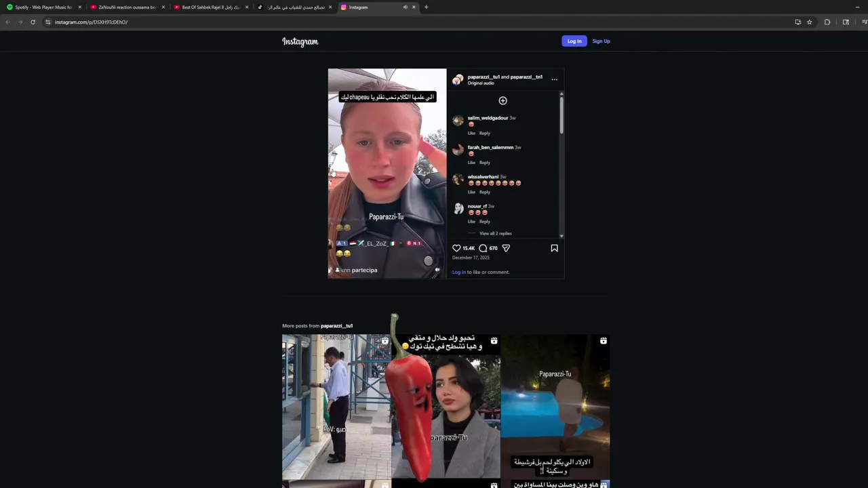Click Log in link below the post
868x488 pixels.
click(x=459, y=272)
